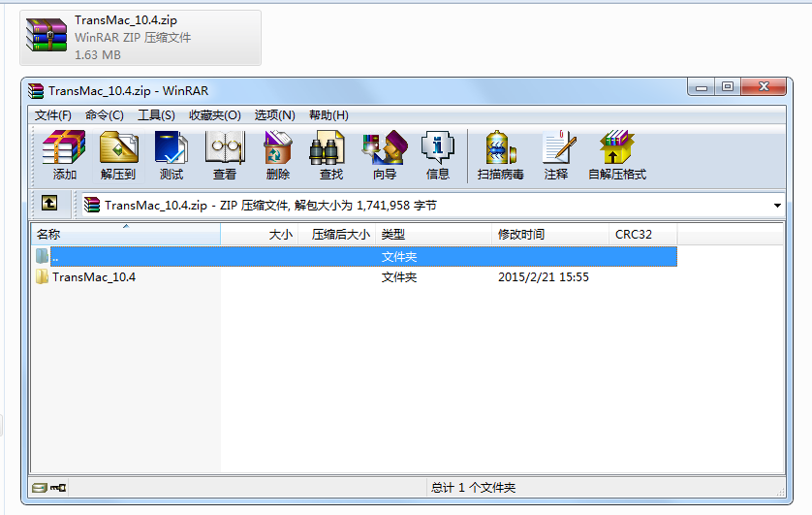Image resolution: width=812 pixels, height=515 pixels.
Task: Go up one level with arrow button
Action: 49,203
